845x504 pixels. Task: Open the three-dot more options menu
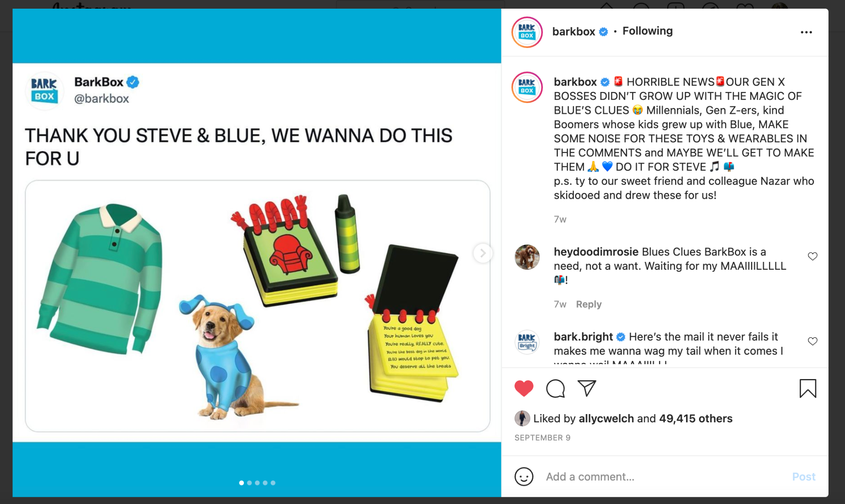click(x=806, y=32)
